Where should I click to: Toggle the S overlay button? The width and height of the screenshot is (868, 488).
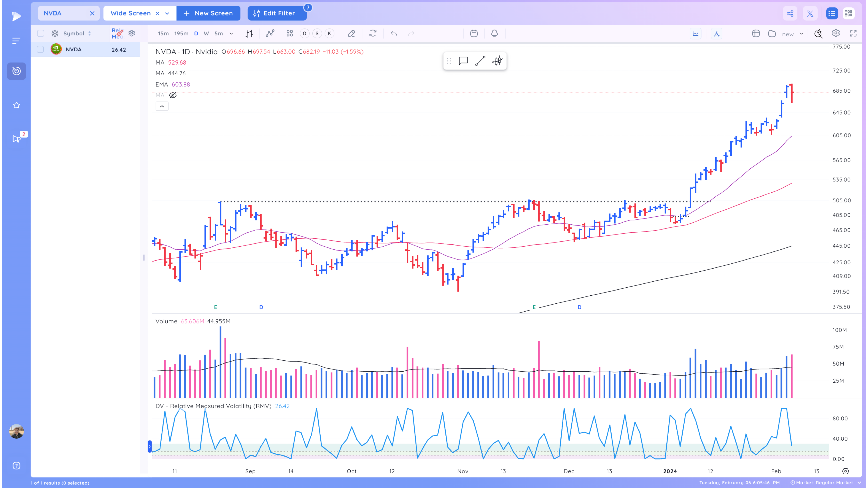(x=317, y=33)
